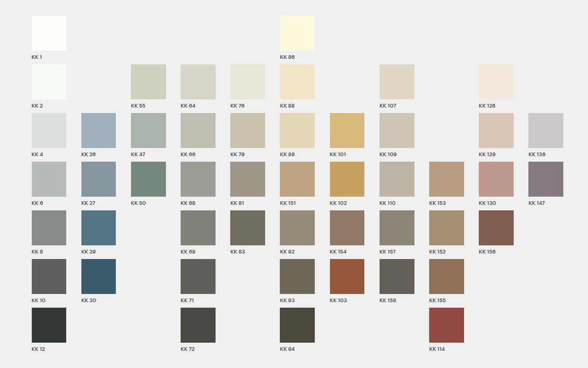The image size is (588, 368).
Task: Select the KK 72 dark green-grey swatch
Action: tap(198, 325)
